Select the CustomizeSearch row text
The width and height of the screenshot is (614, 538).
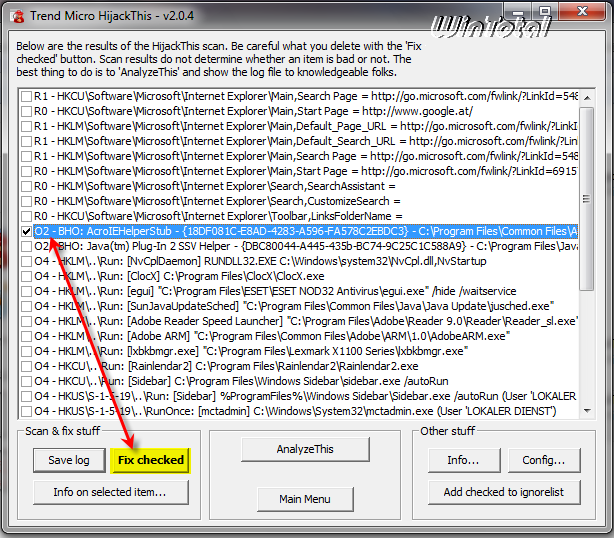pyautogui.click(x=217, y=201)
